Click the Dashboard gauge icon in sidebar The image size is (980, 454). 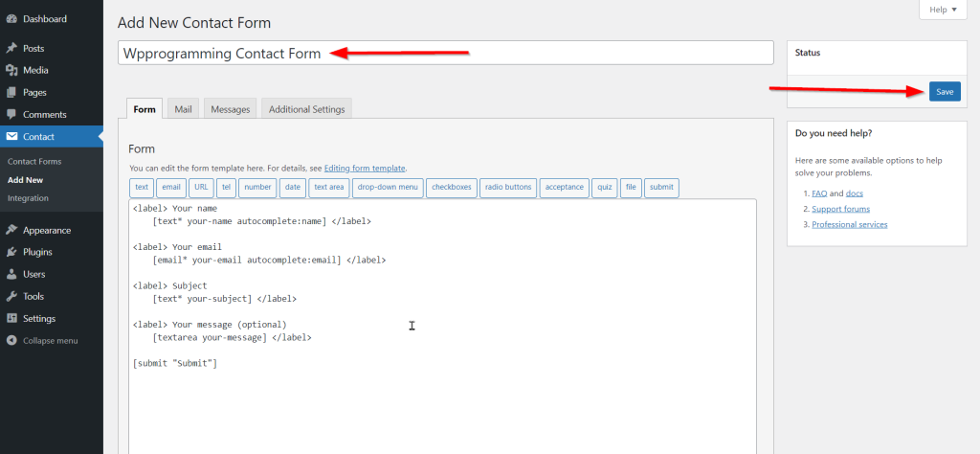11,19
